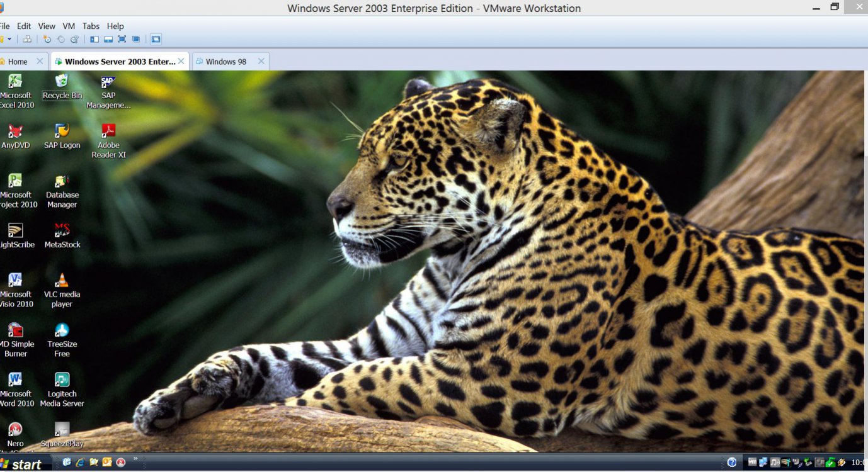Open the VM menu
This screenshot has height=472, width=868.
coord(69,26)
